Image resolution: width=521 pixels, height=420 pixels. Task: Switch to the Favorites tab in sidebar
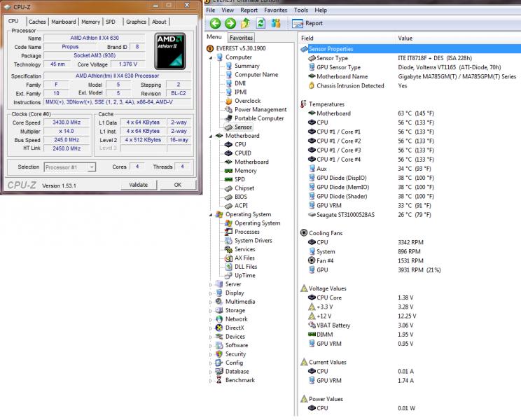[x=241, y=38]
